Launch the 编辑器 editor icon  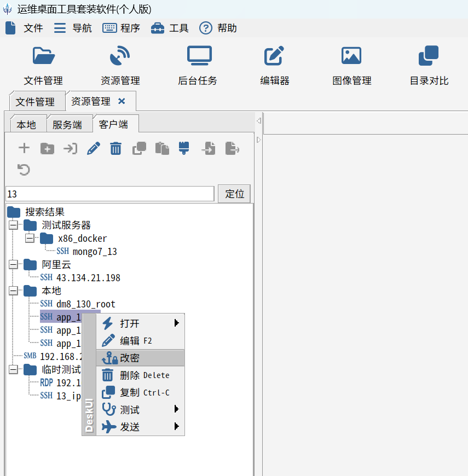coord(274,56)
